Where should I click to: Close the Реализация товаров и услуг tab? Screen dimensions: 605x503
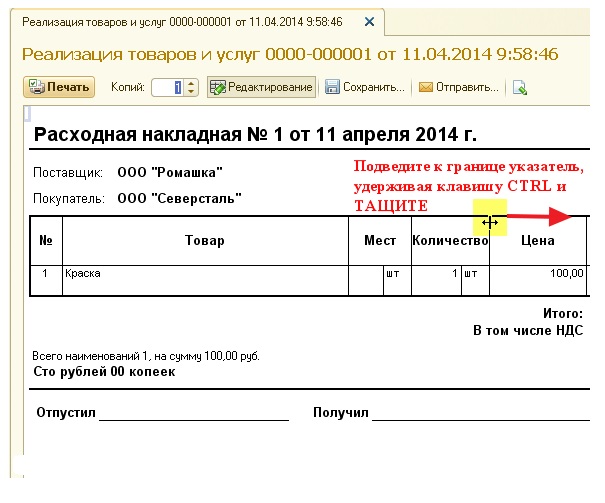pyautogui.click(x=369, y=22)
